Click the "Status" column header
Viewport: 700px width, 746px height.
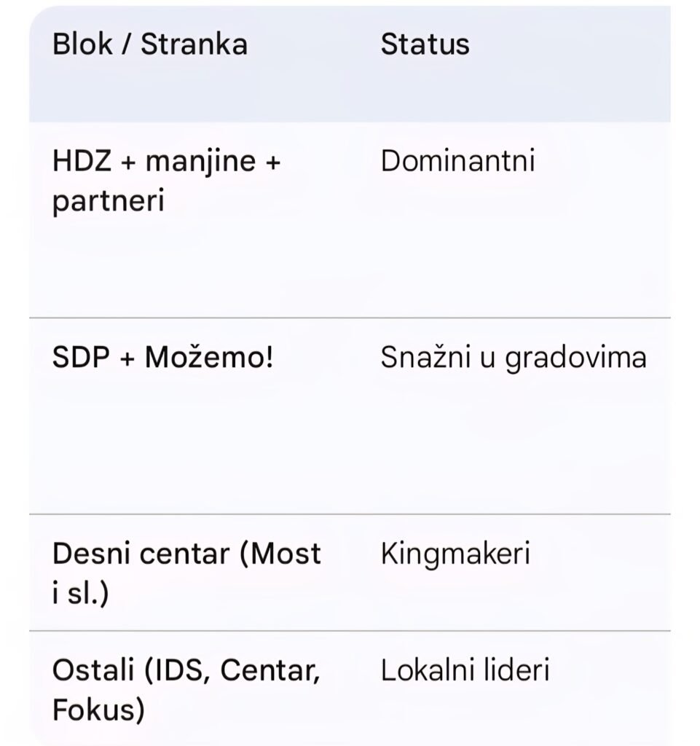click(425, 44)
